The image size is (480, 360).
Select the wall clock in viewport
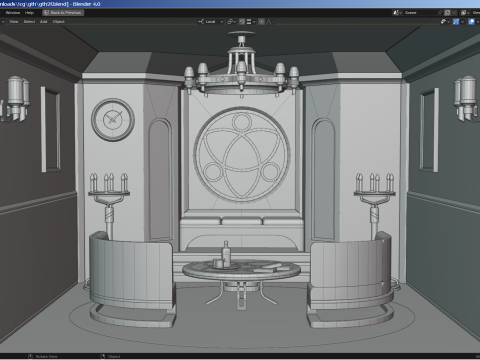click(x=113, y=120)
